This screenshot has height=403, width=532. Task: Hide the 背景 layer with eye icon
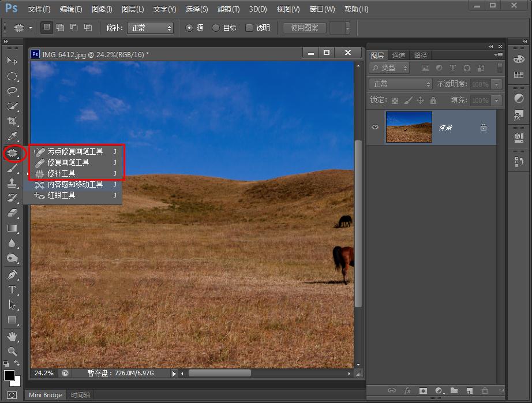point(376,127)
